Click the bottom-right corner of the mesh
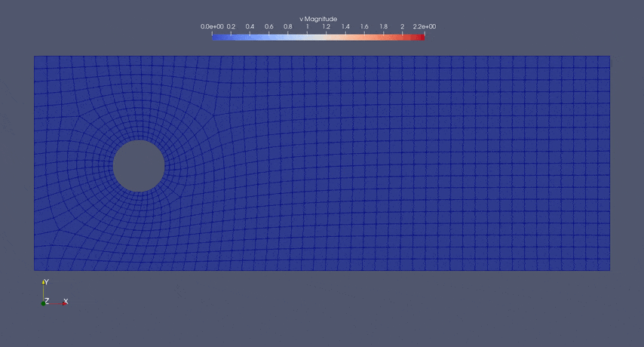644x347 pixels. 609,270
